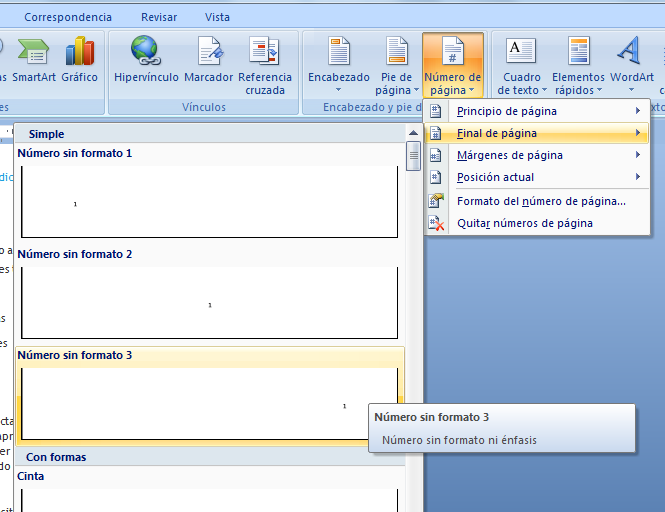
Task: Click Quitar números de página
Action: (524, 223)
